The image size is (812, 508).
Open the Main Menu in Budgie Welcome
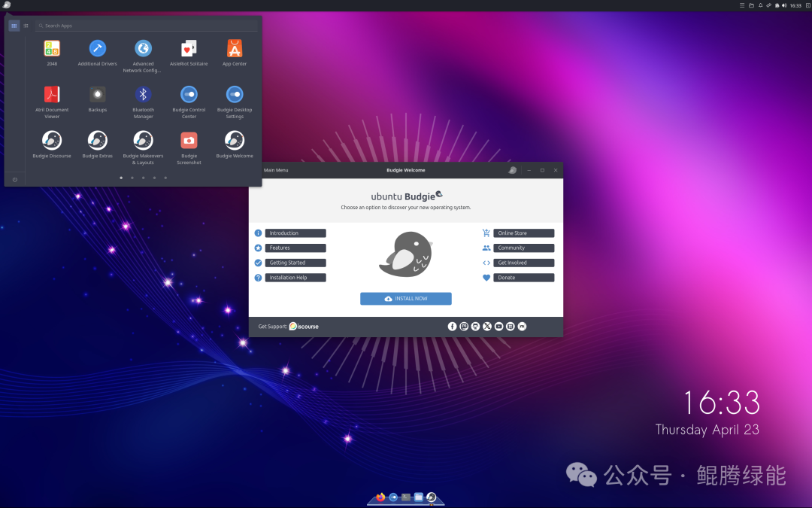pos(275,170)
